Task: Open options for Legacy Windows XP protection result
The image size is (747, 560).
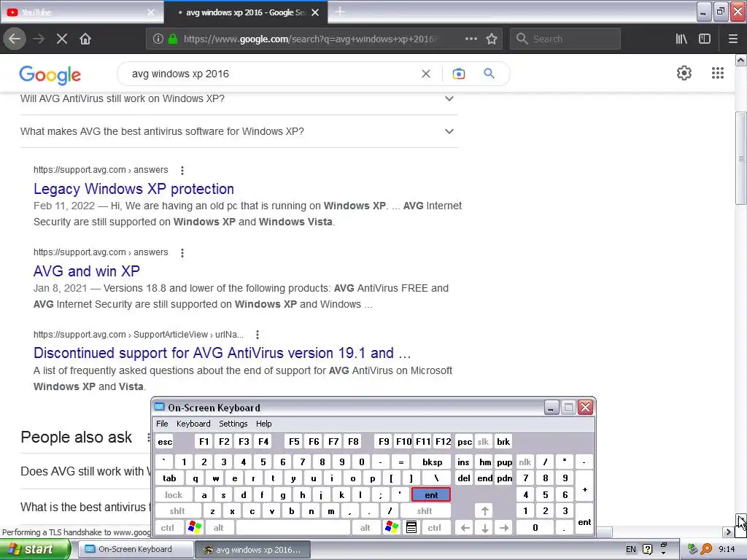Action: click(182, 170)
